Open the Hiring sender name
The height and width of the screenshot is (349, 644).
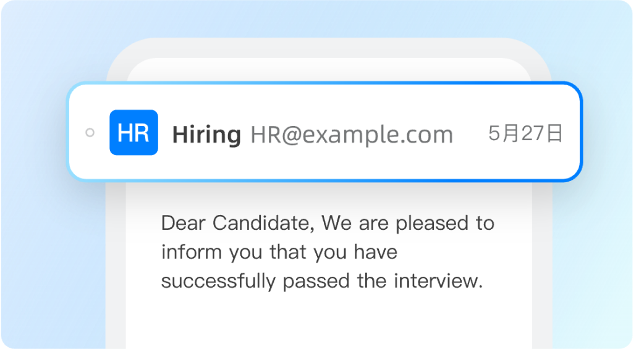(206, 134)
